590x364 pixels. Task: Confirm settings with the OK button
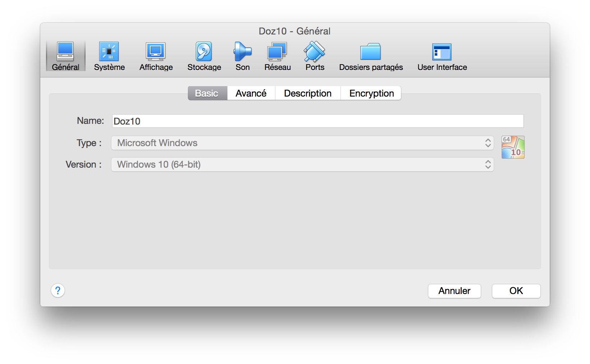tap(516, 291)
